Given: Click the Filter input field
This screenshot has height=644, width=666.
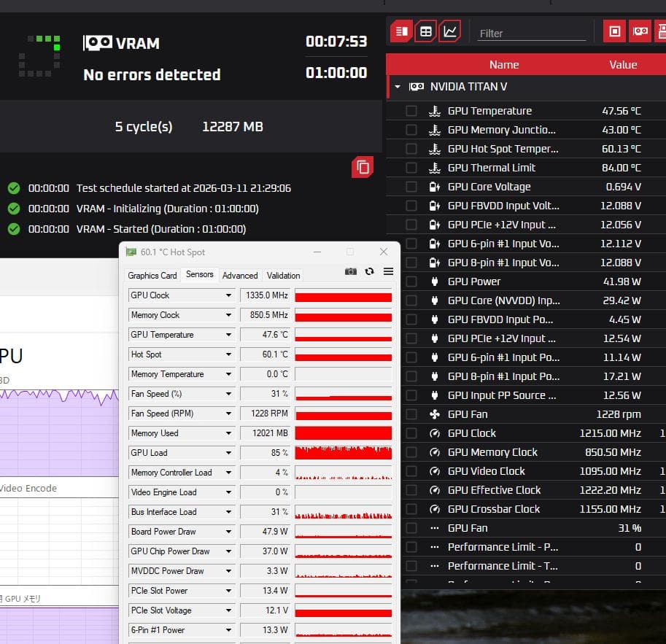Looking at the screenshot, I should [x=531, y=33].
